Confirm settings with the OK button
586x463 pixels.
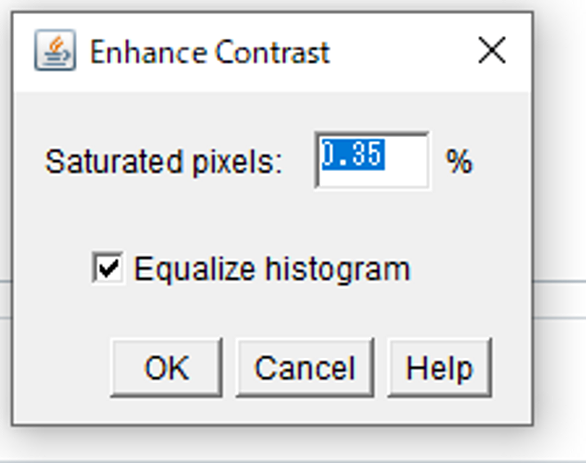167,368
